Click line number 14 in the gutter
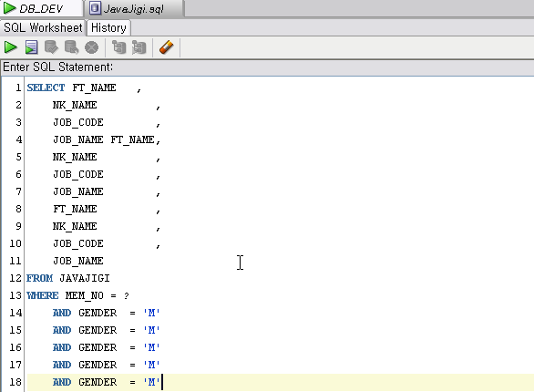Screen dimensions: 534x392 click(x=15, y=313)
